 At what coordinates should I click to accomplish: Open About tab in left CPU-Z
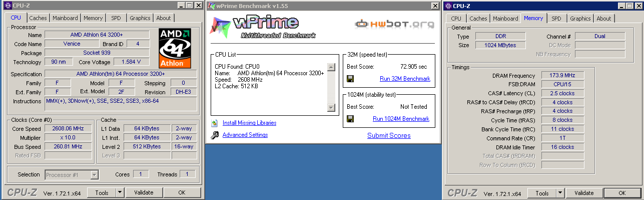(x=164, y=18)
